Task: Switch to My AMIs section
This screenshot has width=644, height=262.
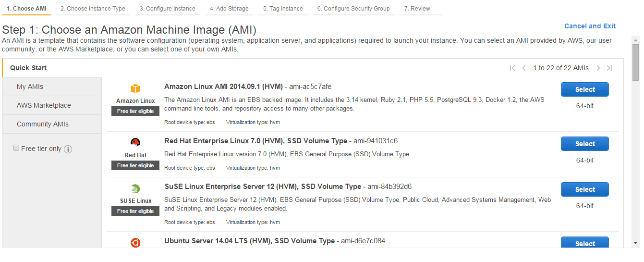Action: 30,87
